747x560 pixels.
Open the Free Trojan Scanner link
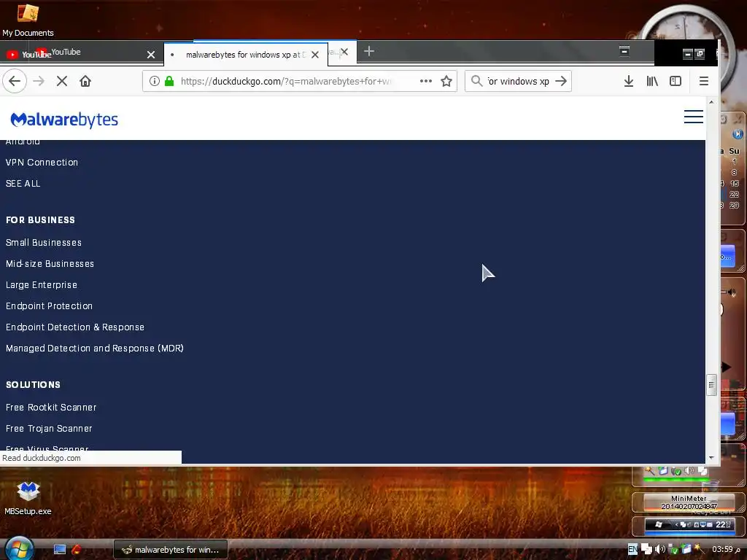(49, 429)
